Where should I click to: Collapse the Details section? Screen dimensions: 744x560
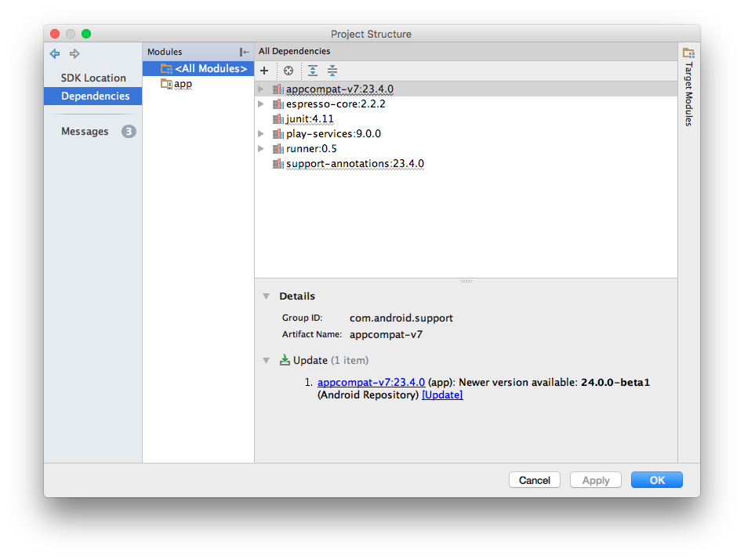pyautogui.click(x=266, y=296)
